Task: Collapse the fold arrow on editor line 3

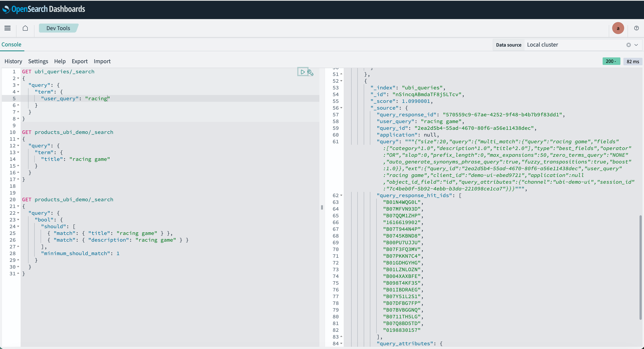Action: pos(18,85)
